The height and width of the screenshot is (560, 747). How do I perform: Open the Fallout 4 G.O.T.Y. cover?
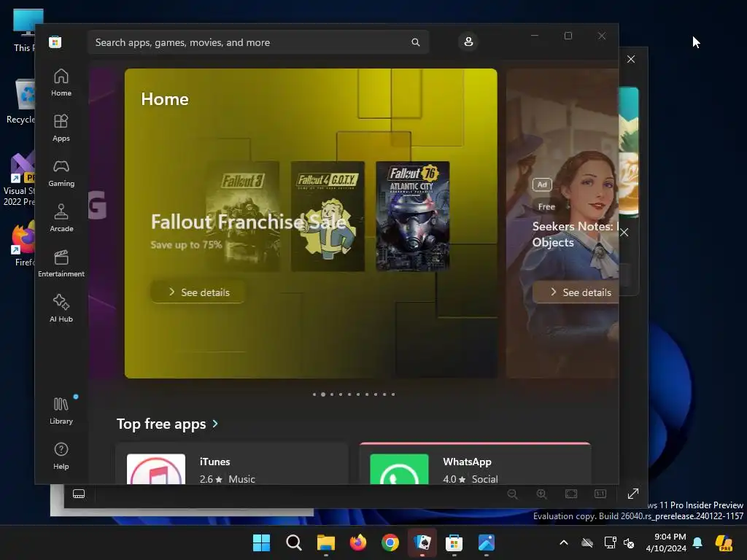pyautogui.click(x=328, y=216)
